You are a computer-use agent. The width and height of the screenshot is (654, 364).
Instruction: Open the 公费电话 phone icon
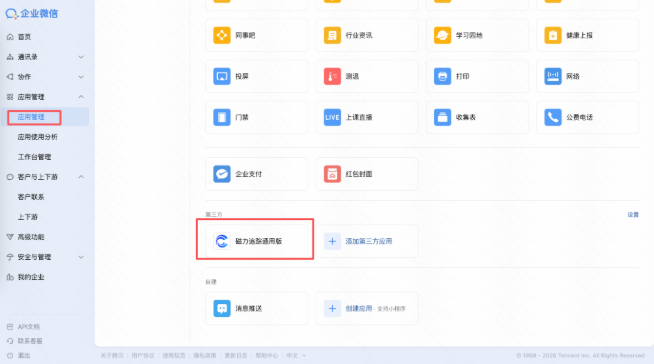[x=553, y=117]
